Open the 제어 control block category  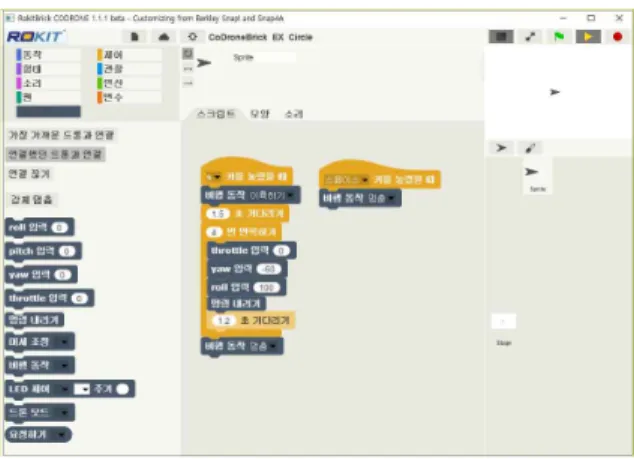tap(129, 55)
